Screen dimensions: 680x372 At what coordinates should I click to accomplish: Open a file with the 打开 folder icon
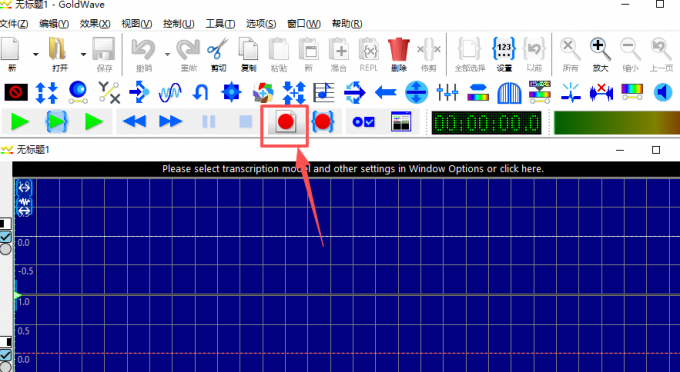[x=57, y=49]
